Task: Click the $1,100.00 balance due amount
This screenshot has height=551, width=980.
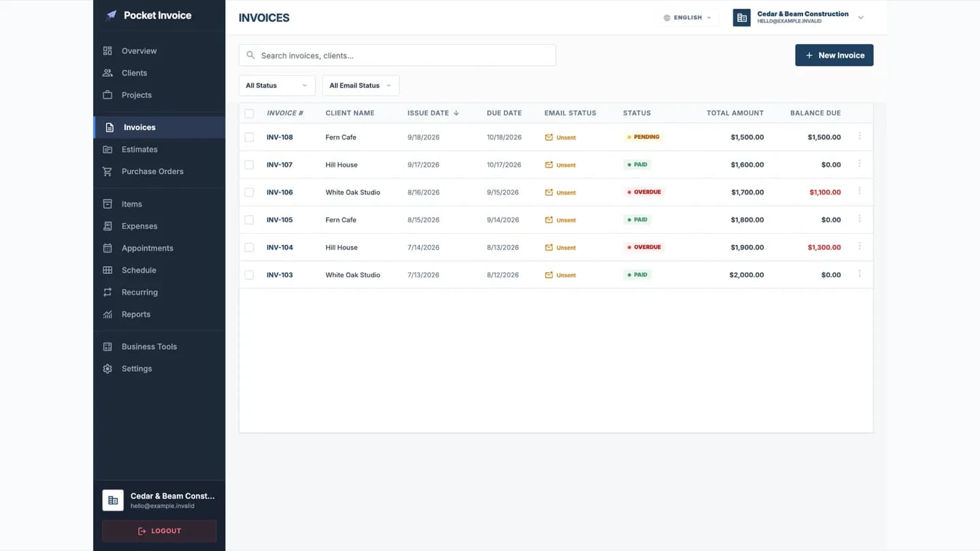Action: (x=825, y=193)
